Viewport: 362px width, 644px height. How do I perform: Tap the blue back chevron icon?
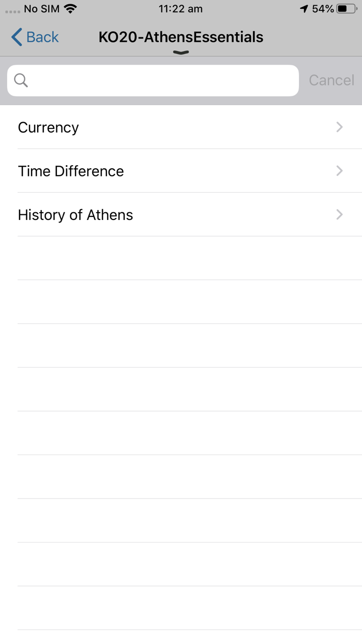17,37
